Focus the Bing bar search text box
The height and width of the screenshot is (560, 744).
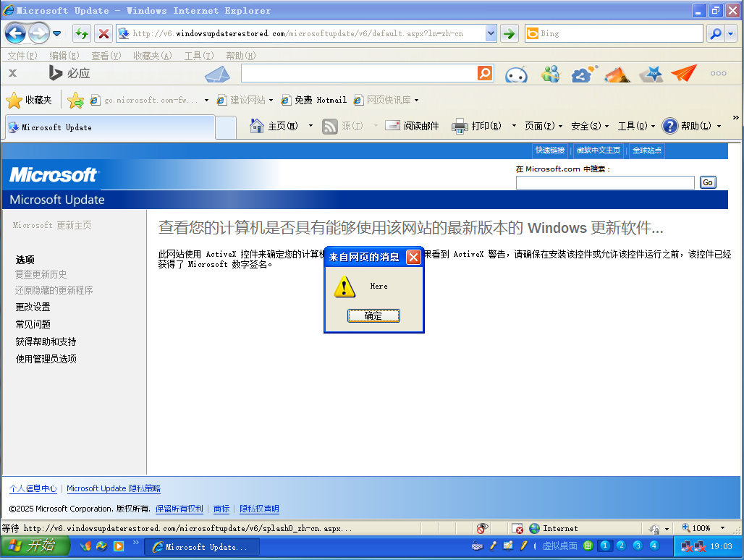pos(359,73)
